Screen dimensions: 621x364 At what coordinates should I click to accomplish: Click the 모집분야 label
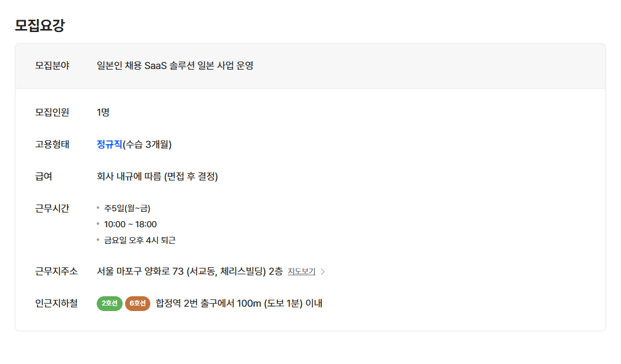[52, 65]
